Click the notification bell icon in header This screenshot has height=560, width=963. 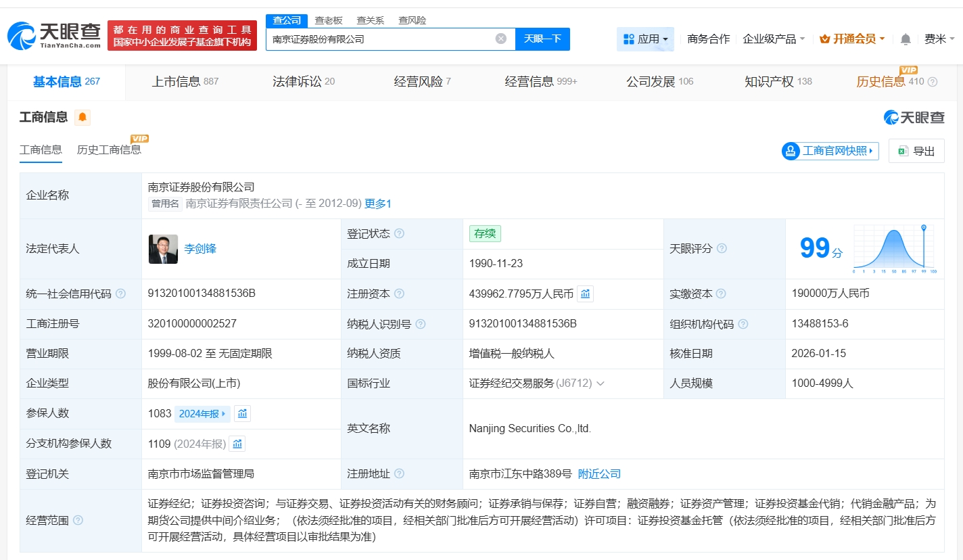(906, 39)
